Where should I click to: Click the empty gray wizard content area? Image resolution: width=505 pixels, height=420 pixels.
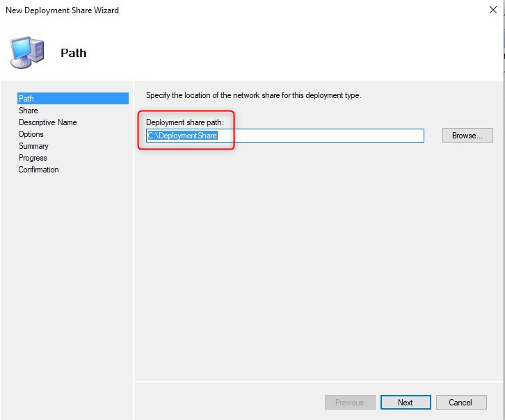tap(319, 261)
